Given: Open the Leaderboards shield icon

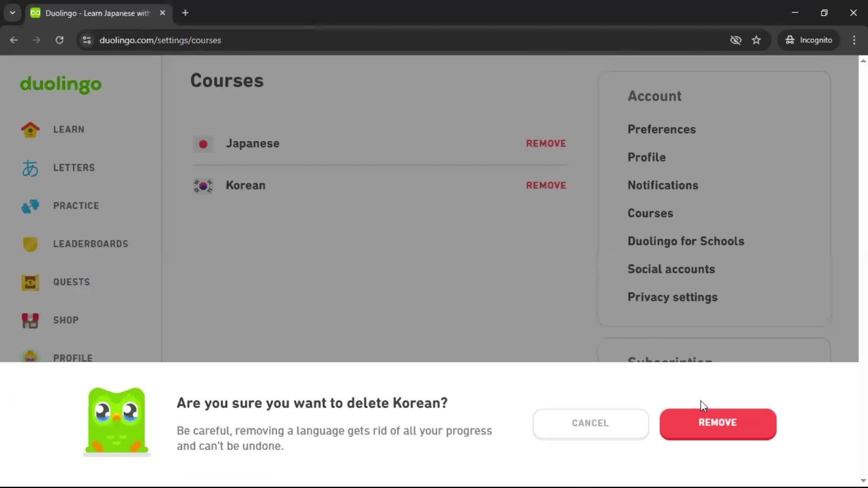Looking at the screenshot, I should 30,244.
